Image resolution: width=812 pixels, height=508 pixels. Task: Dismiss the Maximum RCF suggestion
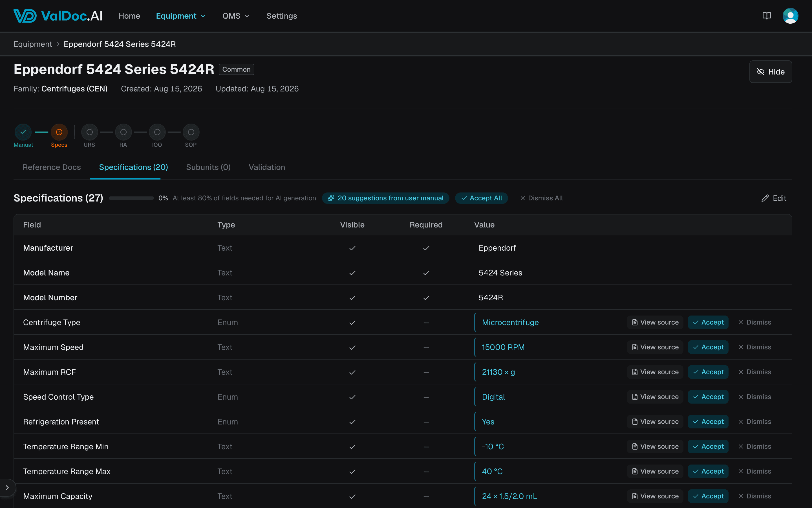click(754, 372)
